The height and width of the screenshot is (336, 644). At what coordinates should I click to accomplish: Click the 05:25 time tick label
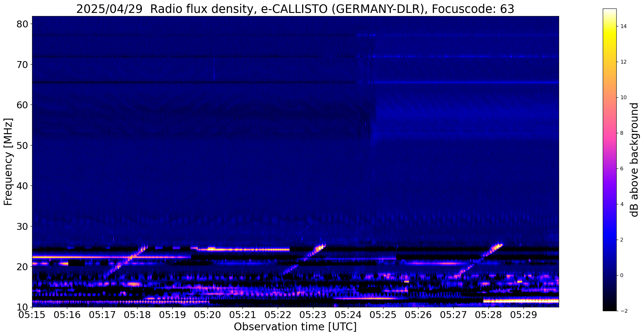coord(383,315)
